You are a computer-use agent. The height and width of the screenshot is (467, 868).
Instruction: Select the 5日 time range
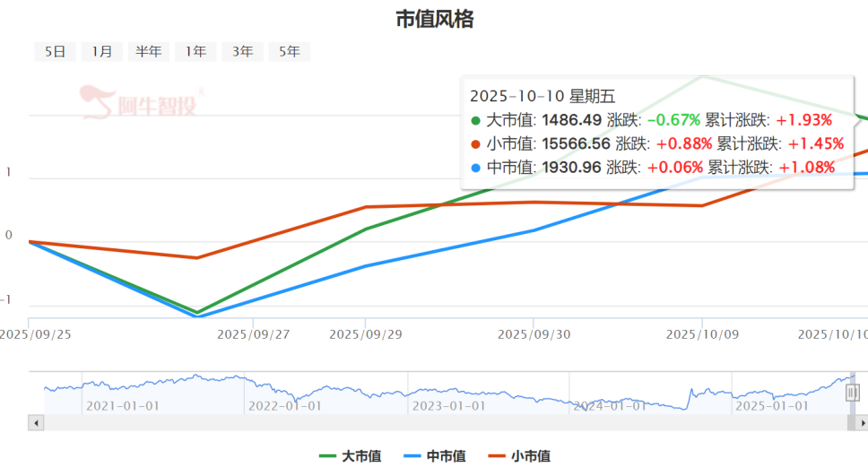point(56,52)
